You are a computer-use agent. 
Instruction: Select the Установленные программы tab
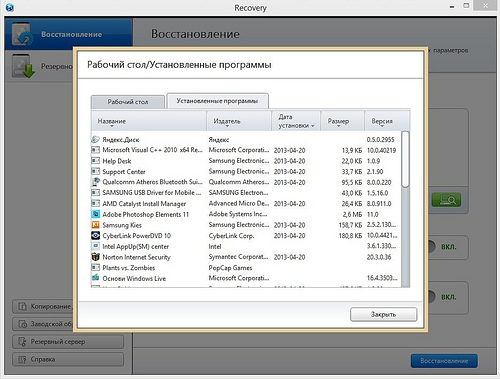point(217,101)
